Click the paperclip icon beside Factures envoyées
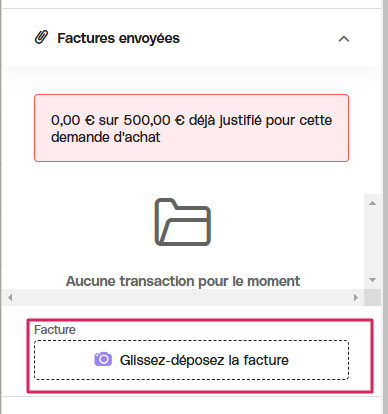Image resolution: width=388 pixels, height=414 pixels. [42, 37]
